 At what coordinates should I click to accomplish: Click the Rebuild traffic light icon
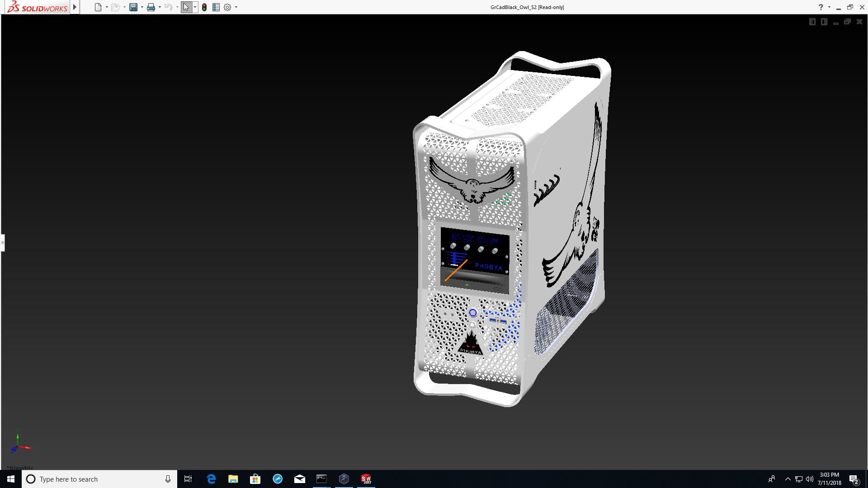(x=204, y=7)
